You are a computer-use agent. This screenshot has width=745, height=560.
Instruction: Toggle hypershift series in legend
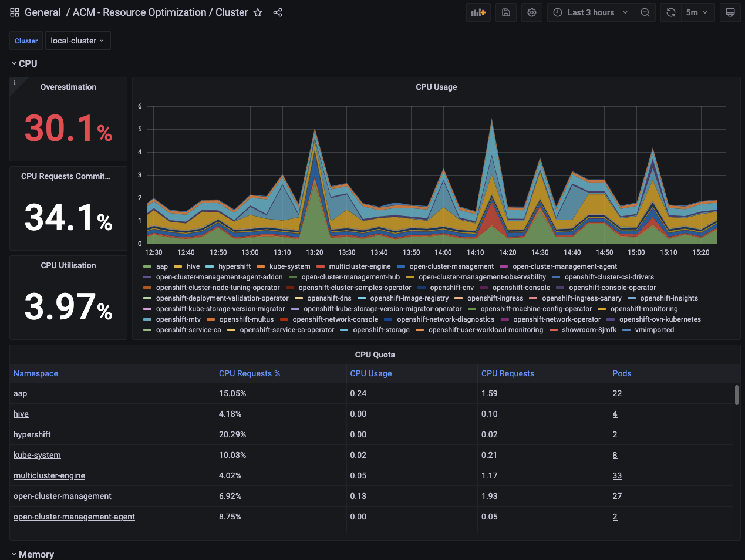pyautogui.click(x=234, y=266)
